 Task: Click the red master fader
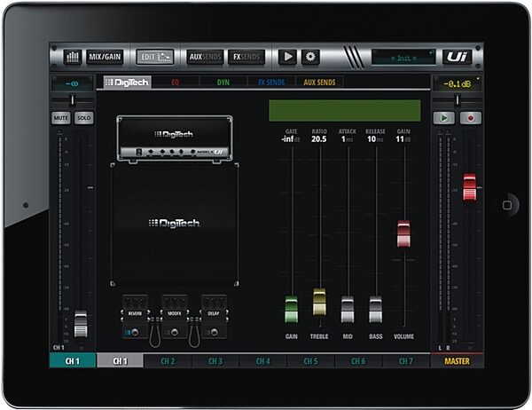[x=470, y=187]
